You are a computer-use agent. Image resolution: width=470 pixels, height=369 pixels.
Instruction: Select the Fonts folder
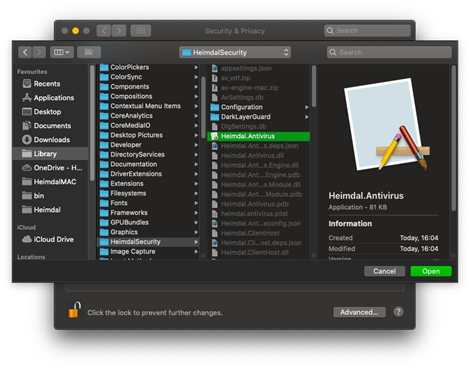[x=148, y=203]
